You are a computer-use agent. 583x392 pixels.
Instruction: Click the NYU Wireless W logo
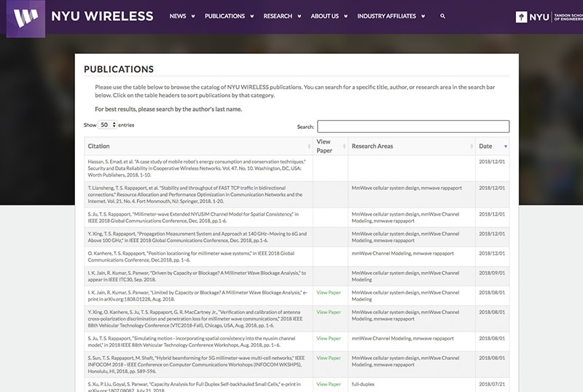pyautogui.click(x=26, y=17)
